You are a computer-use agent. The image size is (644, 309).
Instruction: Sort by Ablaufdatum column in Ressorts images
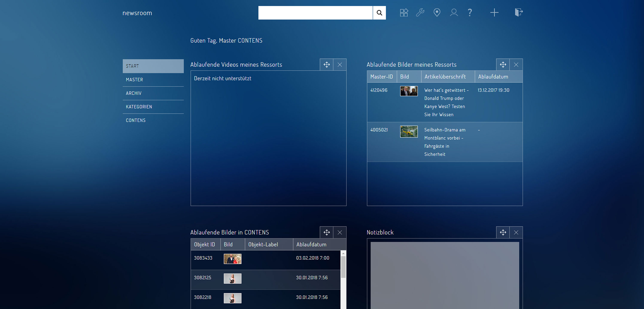point(493,77)
